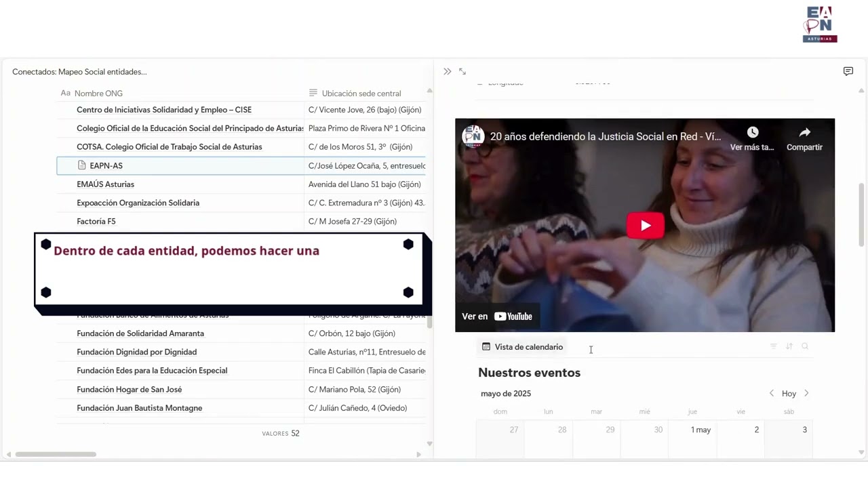The image size is (868, 488).
Task: Select calendar day 2
Action: (741, 439)
